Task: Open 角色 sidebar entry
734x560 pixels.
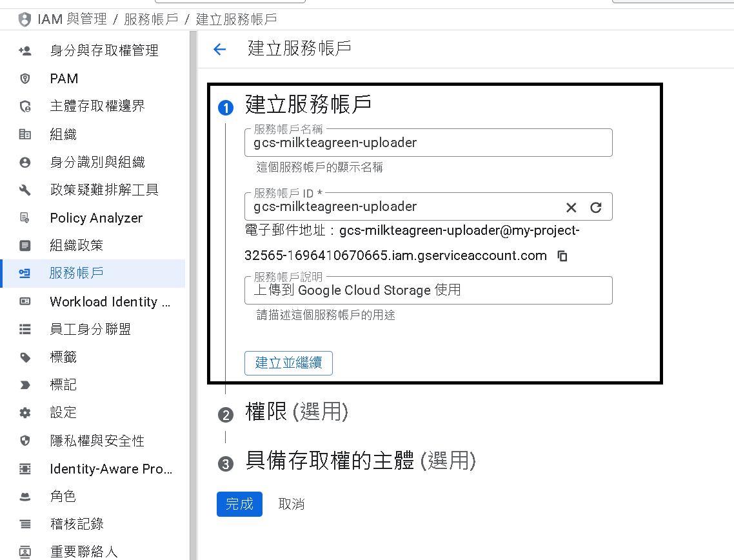Action: coord(94,496)
